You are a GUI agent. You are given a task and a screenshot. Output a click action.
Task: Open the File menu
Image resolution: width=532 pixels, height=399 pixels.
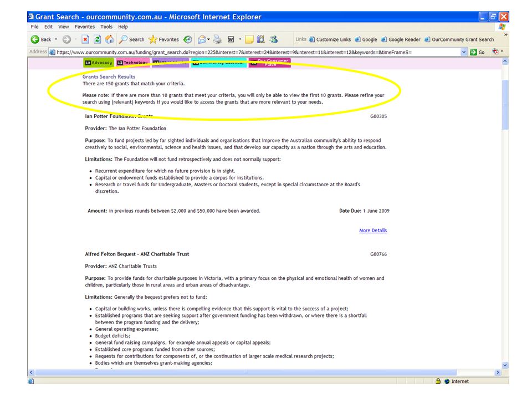[34, 27]
